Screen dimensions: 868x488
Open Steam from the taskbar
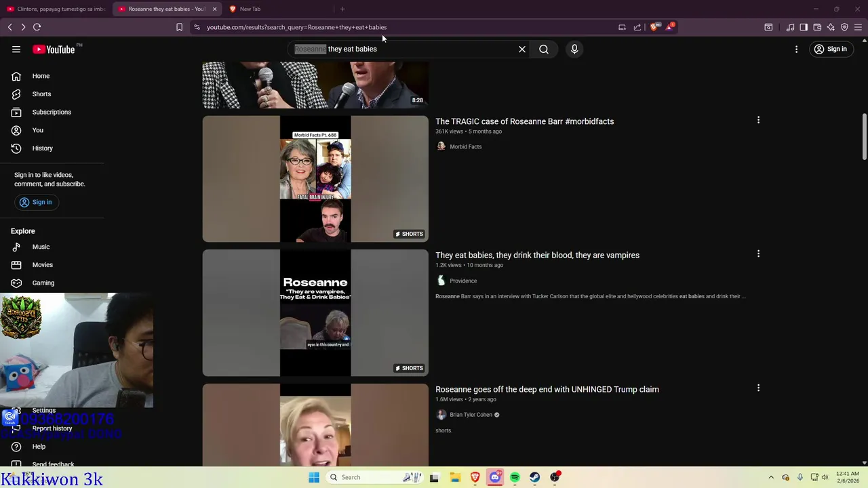point(535,477)
